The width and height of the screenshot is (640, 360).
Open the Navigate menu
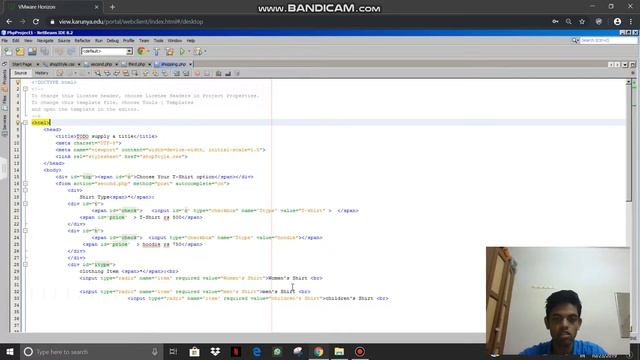[x=45, y=41]
